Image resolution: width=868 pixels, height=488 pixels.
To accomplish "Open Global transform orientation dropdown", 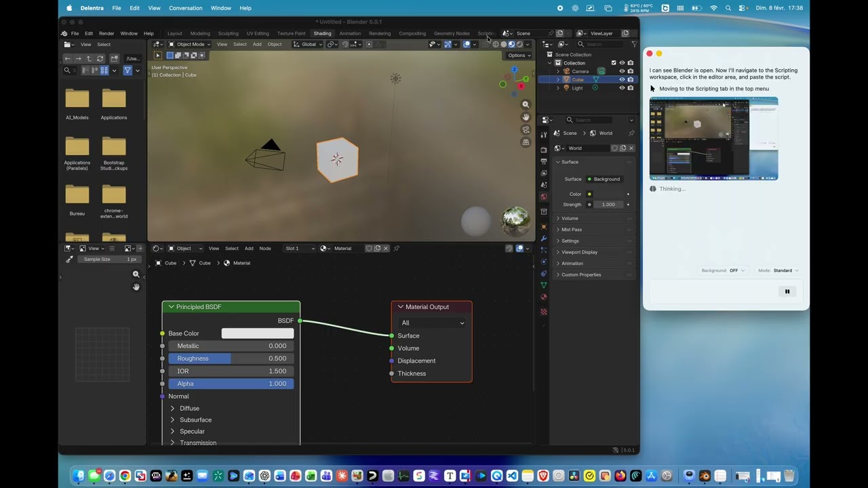I will [308, 44].
